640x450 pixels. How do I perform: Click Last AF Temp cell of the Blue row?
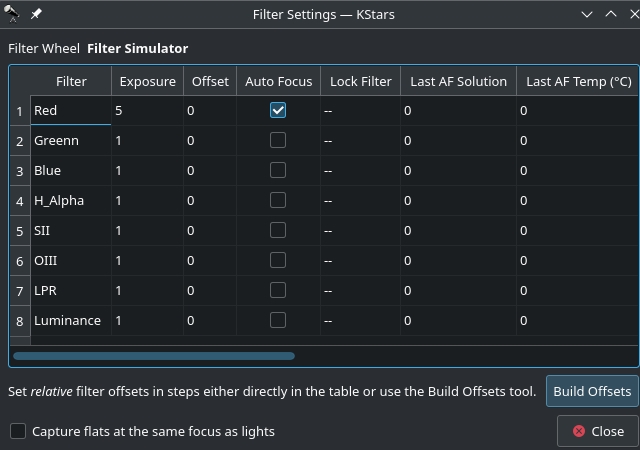(578, 170)
